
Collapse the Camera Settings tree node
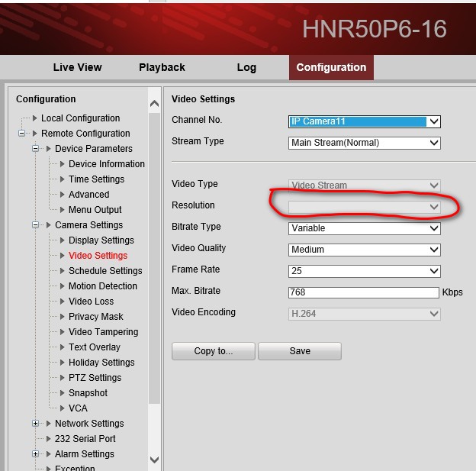click(36, 225)
